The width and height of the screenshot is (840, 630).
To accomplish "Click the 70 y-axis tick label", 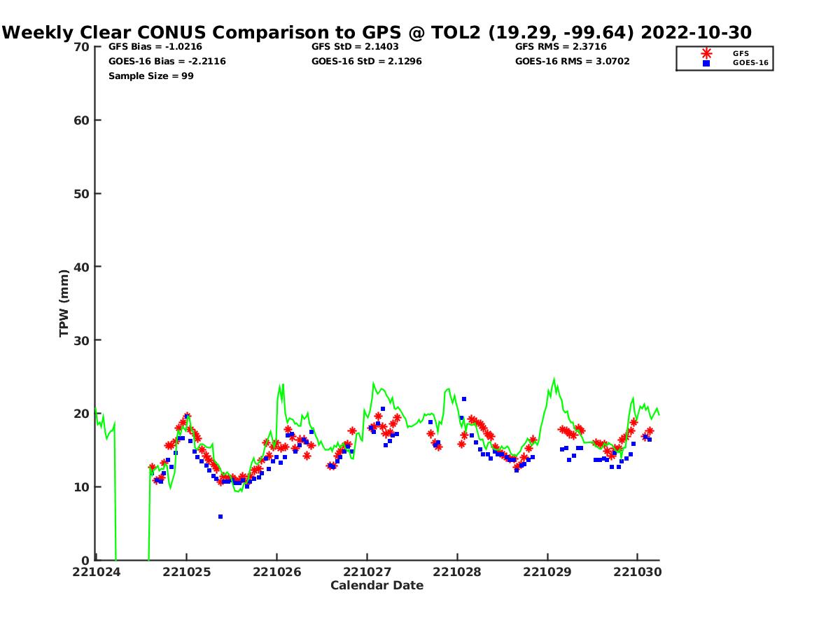I will (82, 47).
